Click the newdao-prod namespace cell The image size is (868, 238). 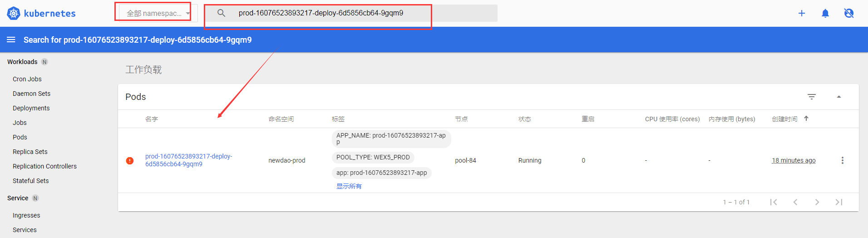click(287, 160)
